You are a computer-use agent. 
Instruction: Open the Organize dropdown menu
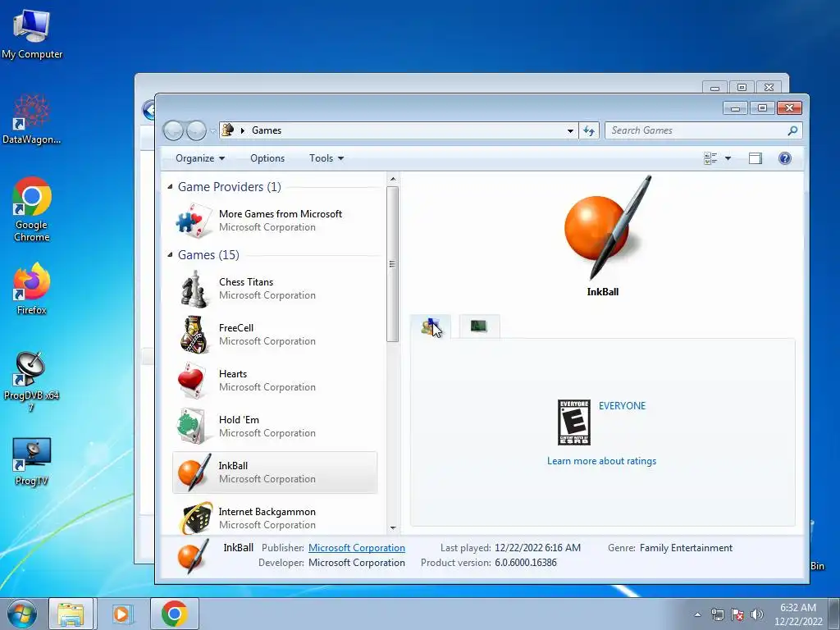200,158
